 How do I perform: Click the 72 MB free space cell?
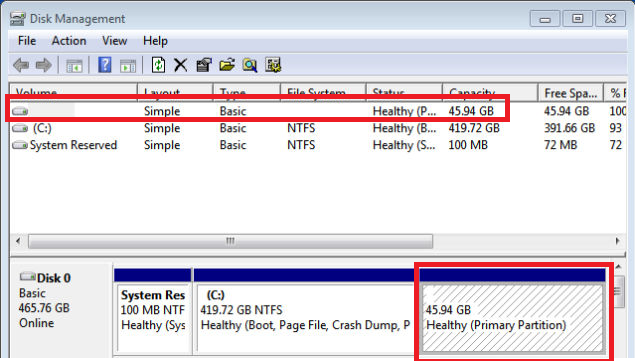pos(560,145)
